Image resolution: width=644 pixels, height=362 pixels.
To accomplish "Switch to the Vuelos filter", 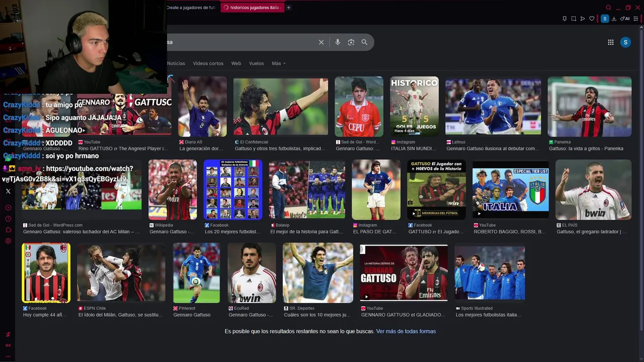I will click(x=256, y=63).
